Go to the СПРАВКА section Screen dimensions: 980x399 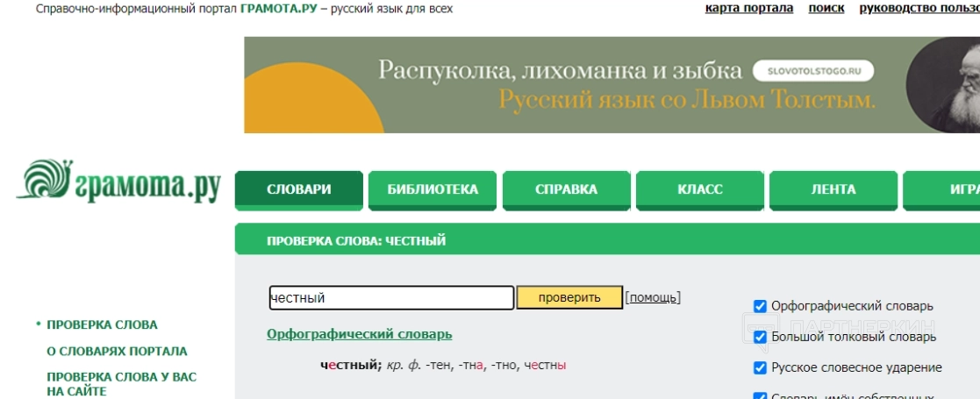(x=566, y=189)
